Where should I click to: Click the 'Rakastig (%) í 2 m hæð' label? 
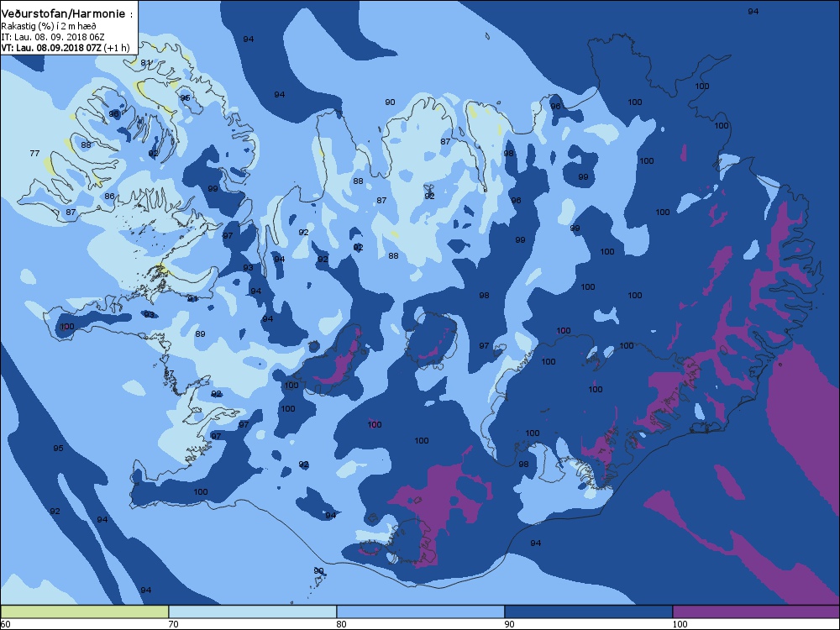click(x=49, y=26)
